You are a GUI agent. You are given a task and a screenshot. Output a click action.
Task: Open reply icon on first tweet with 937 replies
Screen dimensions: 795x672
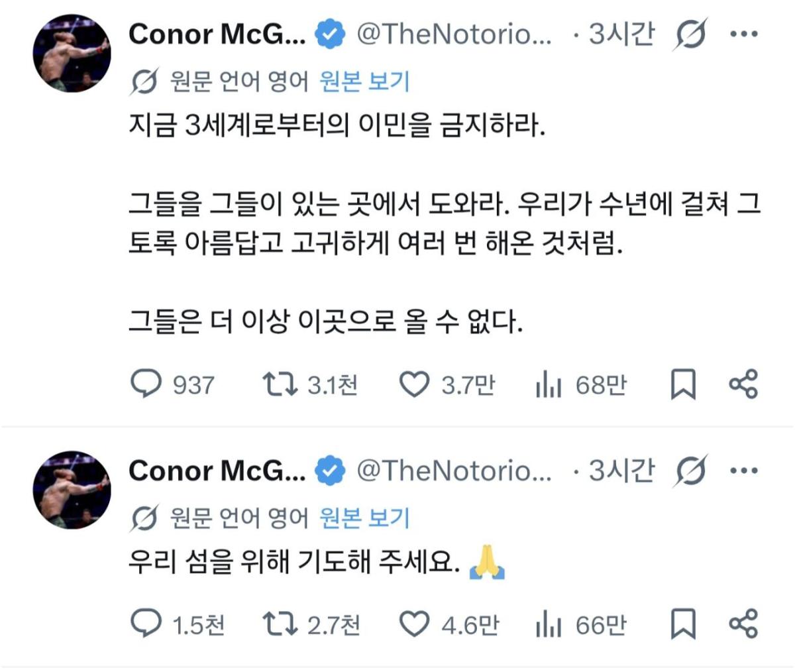[x=146, y=384]
